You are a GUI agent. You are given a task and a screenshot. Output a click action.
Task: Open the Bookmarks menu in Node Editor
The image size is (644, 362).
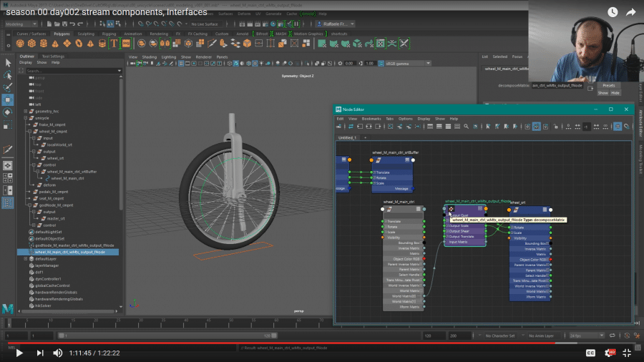point(371,119)
